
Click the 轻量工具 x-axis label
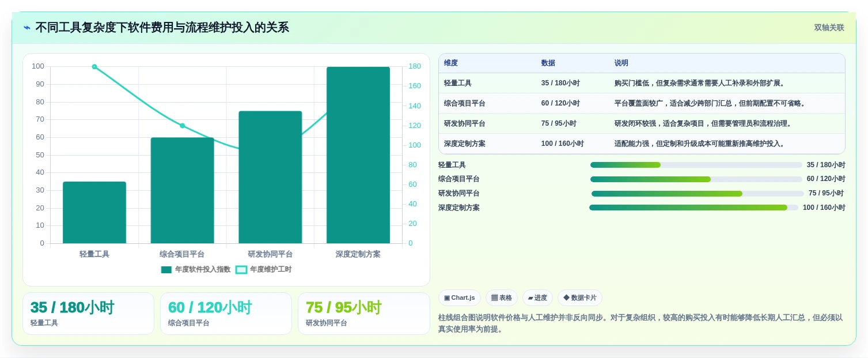coord(94,254)
